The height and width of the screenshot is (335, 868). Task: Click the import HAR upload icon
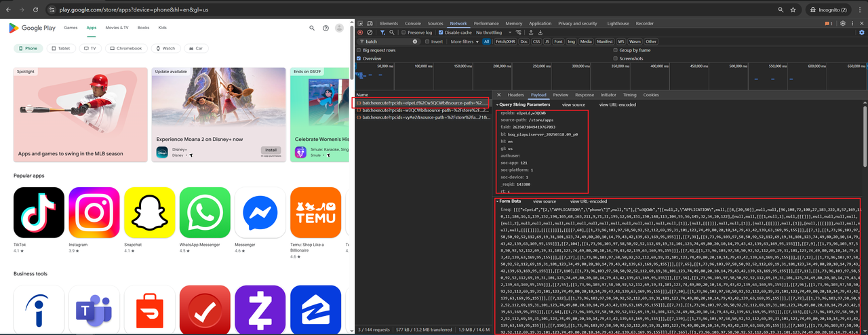tap(530, 32)
